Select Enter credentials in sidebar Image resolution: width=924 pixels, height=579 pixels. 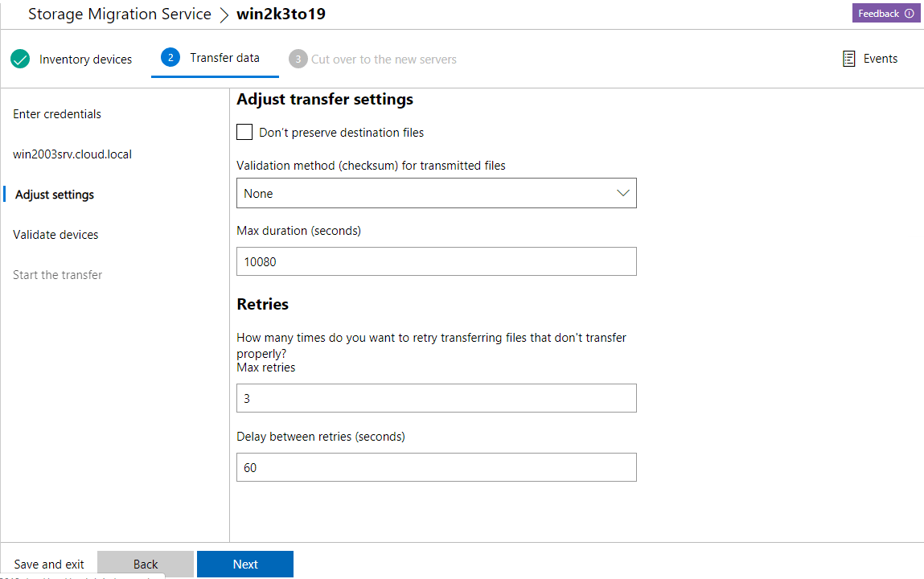(57, 114)
